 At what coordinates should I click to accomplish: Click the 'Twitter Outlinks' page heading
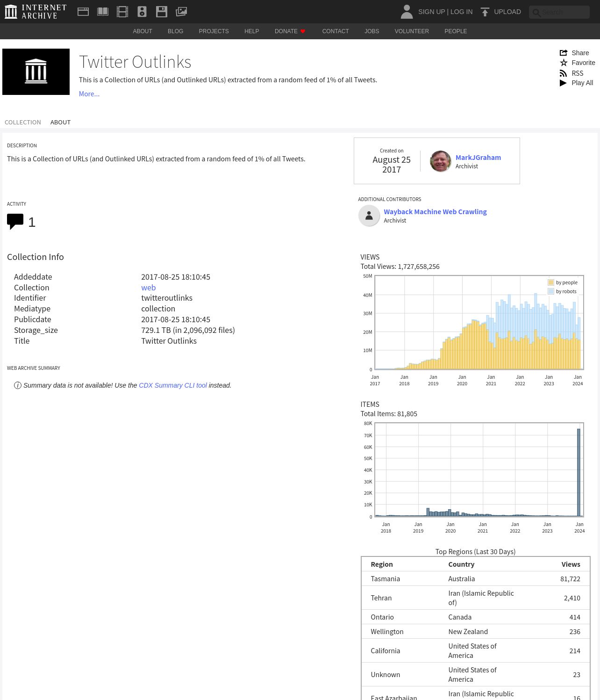pos(135,62)
